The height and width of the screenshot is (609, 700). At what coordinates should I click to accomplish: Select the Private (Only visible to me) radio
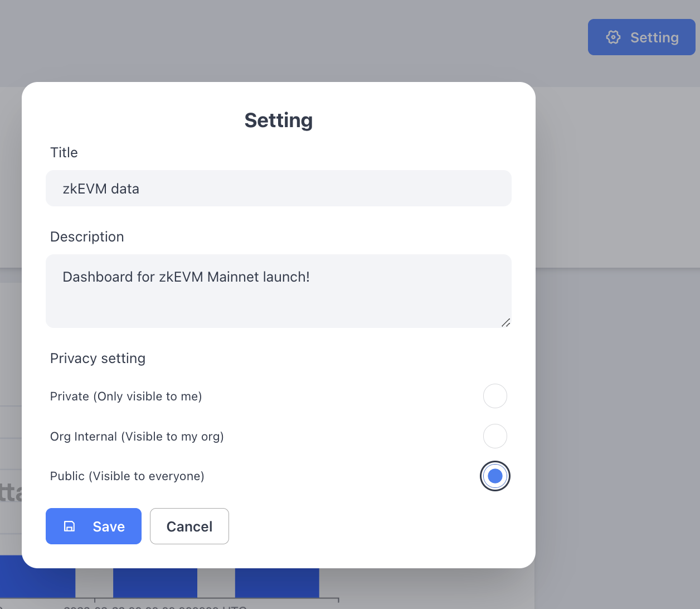[495, 396]
